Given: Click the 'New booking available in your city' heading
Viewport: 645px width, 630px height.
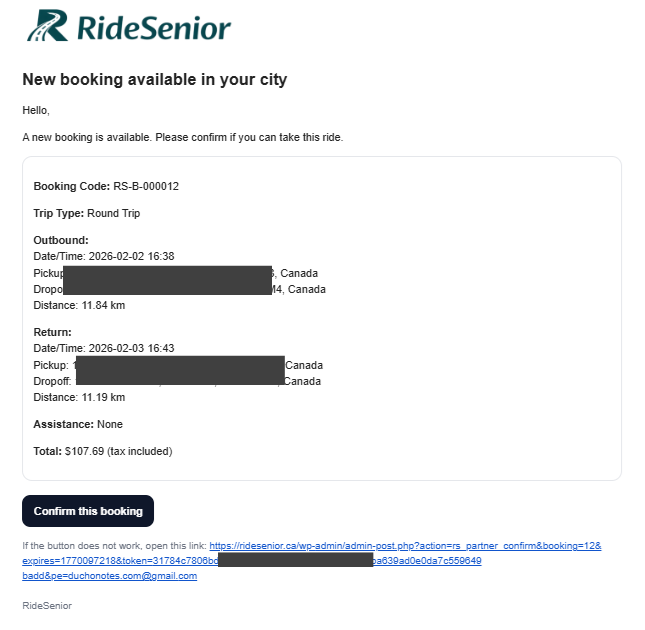Looking at the screenshot, I should tap(155, 79).
